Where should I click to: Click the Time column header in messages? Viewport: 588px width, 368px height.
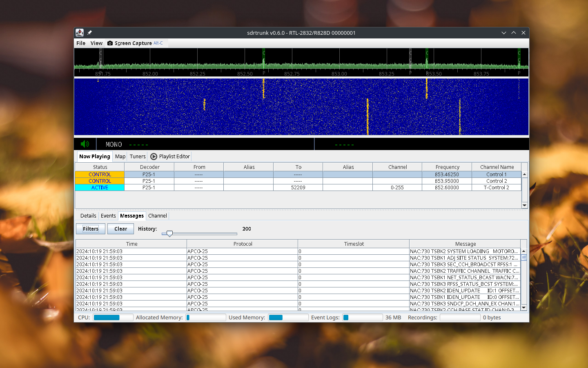pyautogui.click(x=131, y=244)
